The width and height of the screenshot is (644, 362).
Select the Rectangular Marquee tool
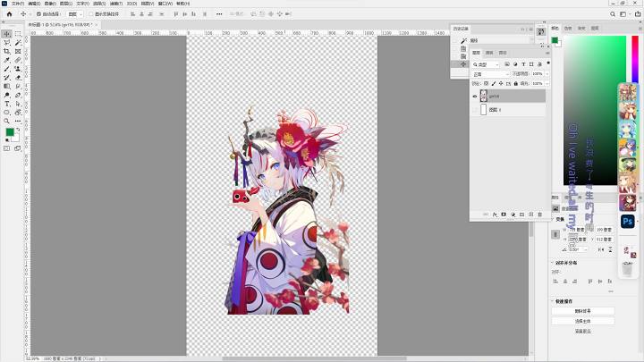click(18, 34)
